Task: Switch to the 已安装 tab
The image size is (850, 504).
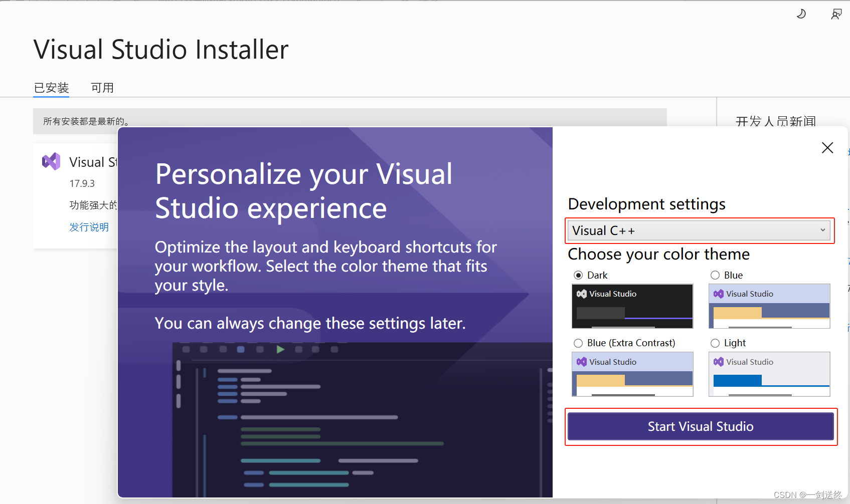Action: pos(51,88)
